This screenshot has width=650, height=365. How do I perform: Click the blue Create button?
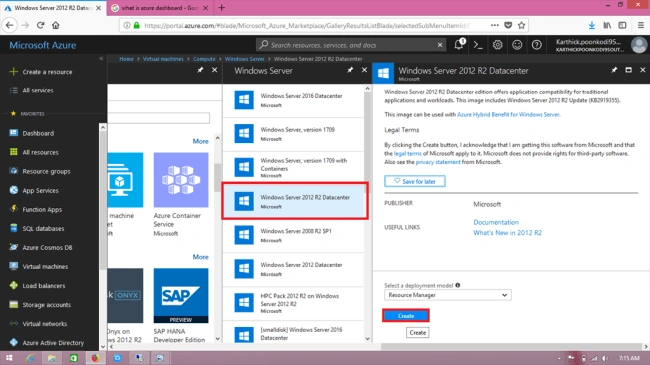[406, 316]
